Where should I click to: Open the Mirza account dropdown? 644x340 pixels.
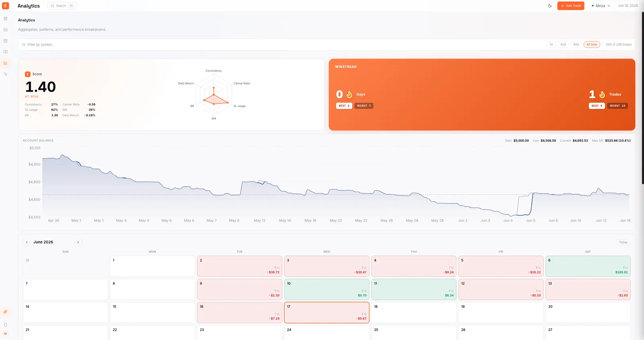[x=601, y=6]
